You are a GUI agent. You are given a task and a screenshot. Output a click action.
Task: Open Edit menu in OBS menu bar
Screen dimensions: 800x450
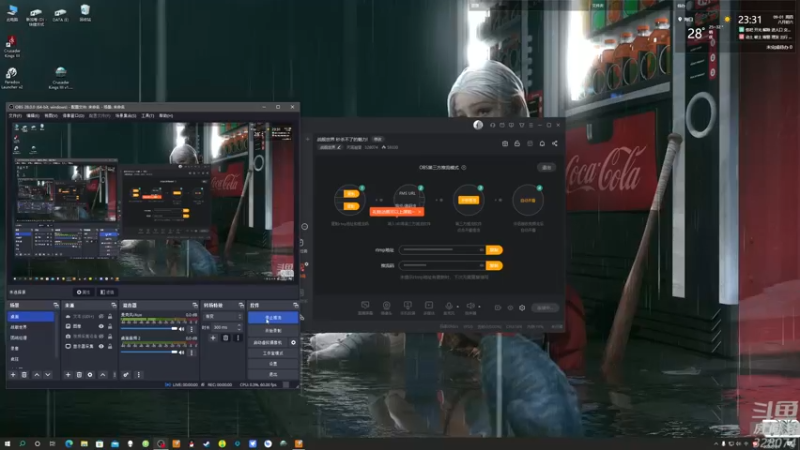[x=33, y=116]
